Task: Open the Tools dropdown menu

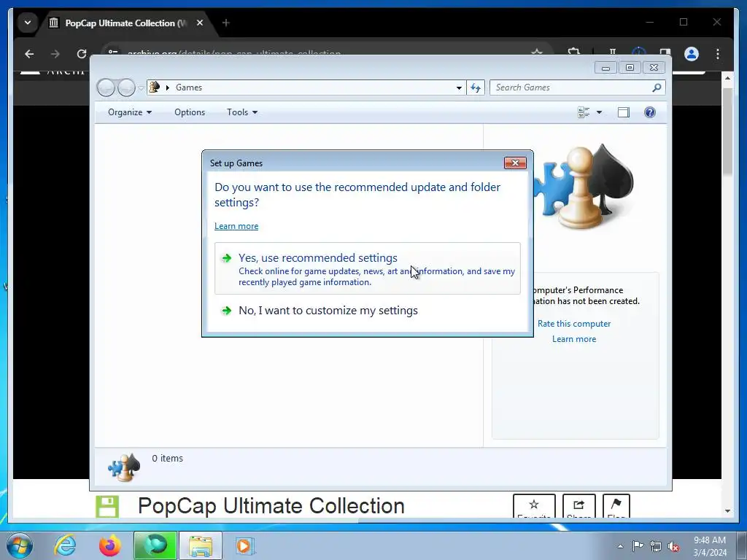Action: 242,112
